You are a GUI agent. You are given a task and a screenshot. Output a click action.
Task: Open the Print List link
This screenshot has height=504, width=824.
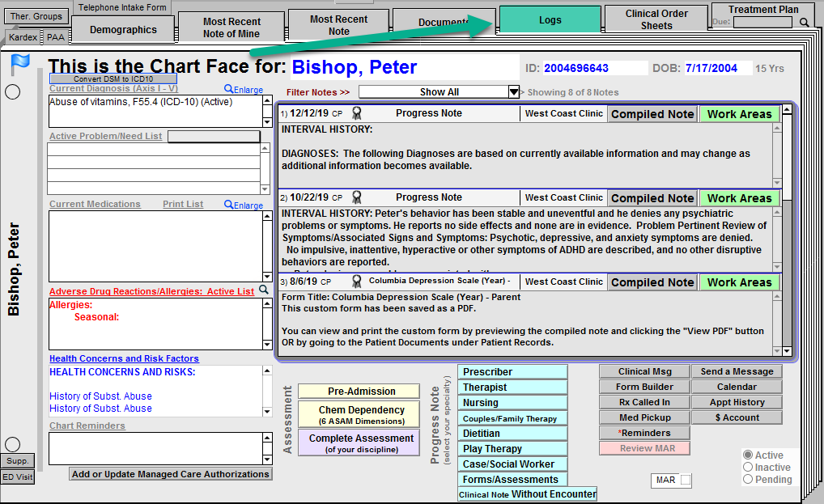pos(183,205)
